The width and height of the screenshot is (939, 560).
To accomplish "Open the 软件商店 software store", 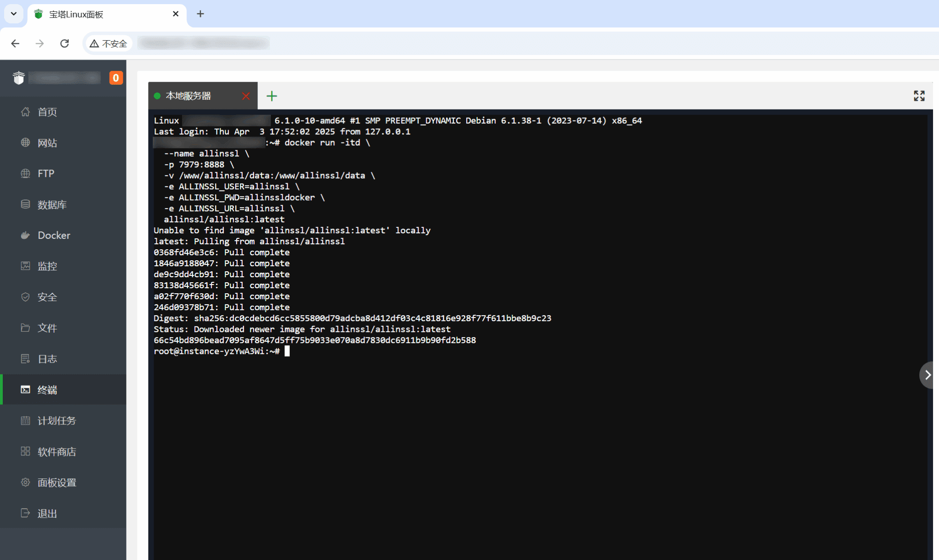I will [56, 452].
